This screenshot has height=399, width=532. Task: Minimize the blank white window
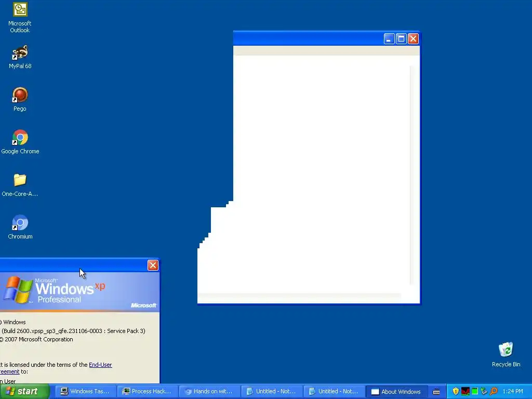(x=389, y=38)
